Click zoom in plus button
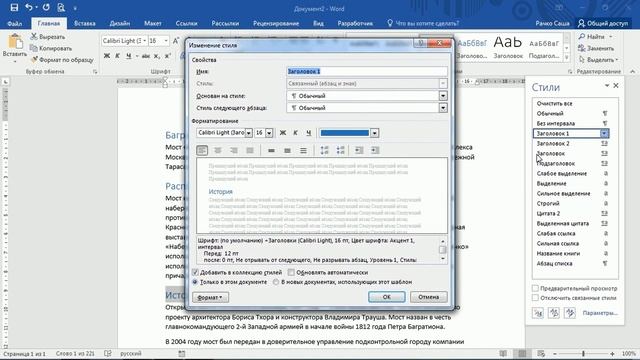This screenshot has width=640, height=360. tap(612, 353)
